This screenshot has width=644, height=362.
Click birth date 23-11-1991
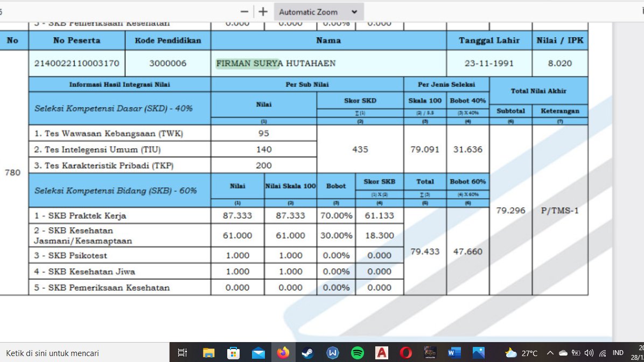(489, 63)
